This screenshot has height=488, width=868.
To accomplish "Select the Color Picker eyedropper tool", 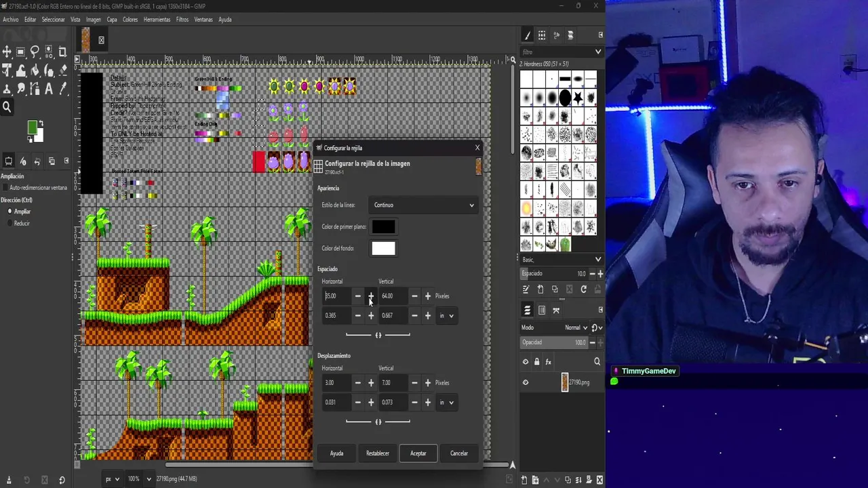I will [62, 89].
